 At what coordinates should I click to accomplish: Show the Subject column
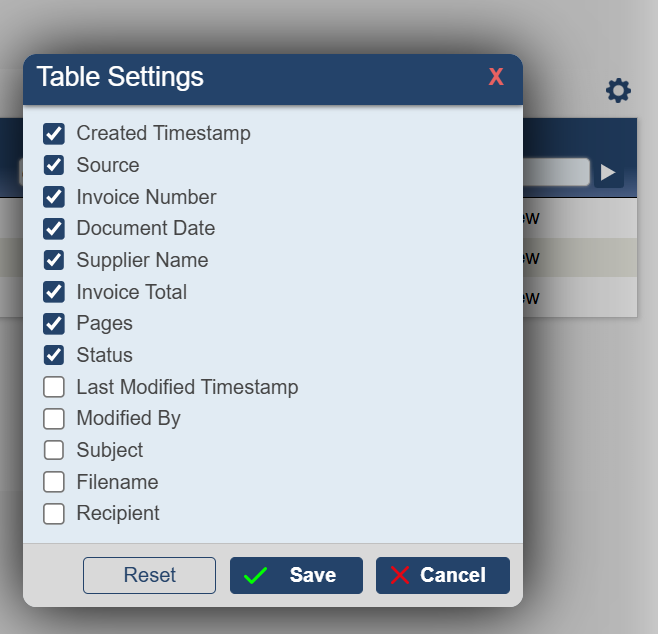[54, 450]
